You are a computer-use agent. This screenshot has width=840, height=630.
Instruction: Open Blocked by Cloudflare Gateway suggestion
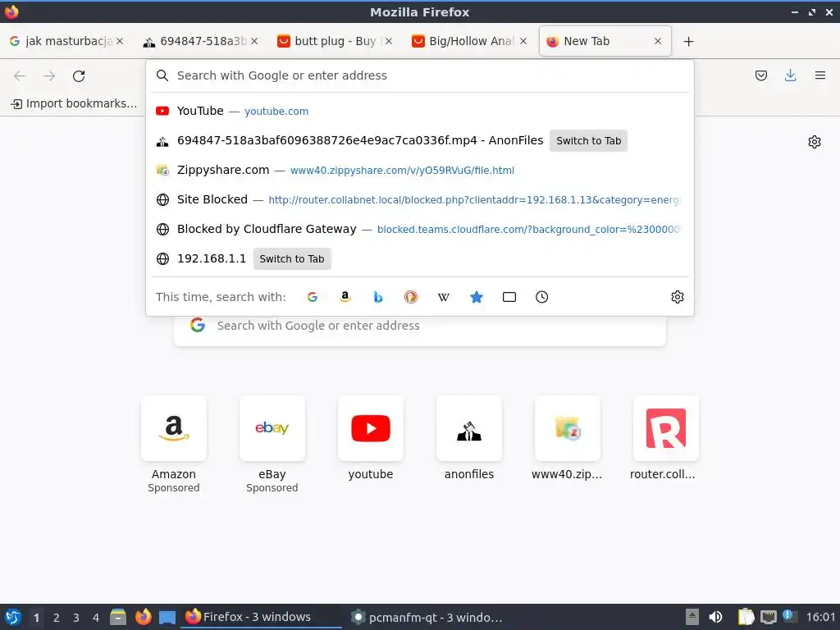(420, 229)
